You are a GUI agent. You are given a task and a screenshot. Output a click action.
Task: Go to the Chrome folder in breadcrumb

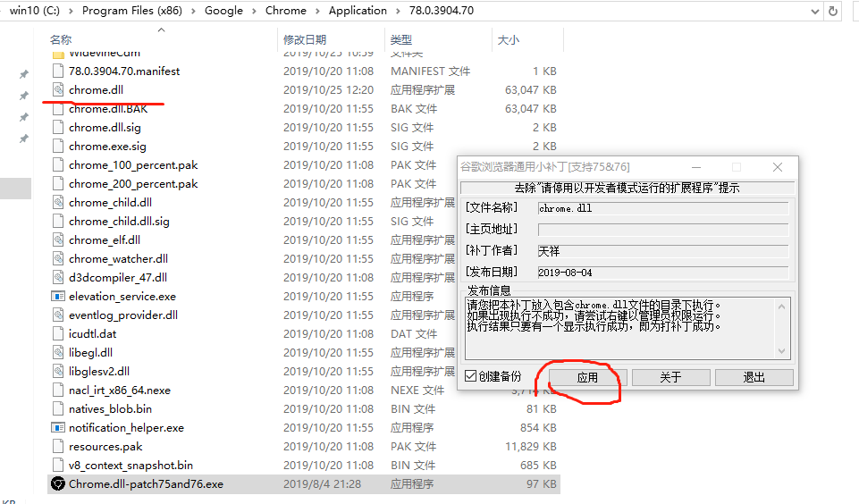point(285,11)
